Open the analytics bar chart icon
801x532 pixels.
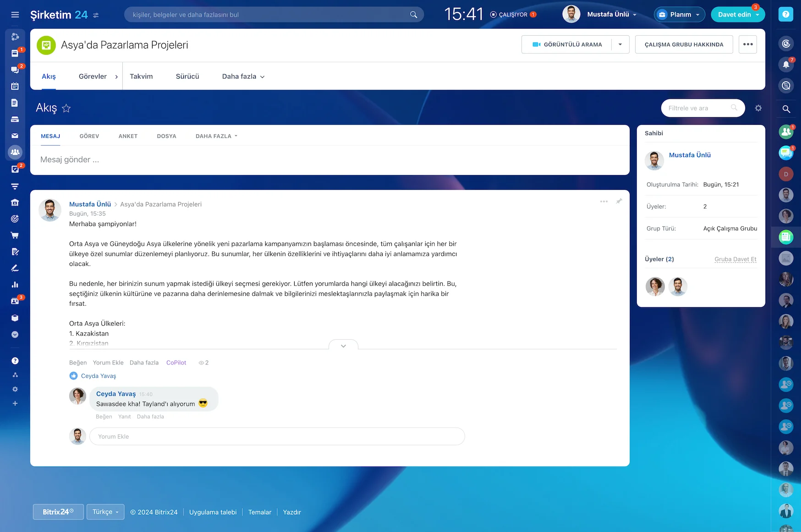tap(15, 285)
